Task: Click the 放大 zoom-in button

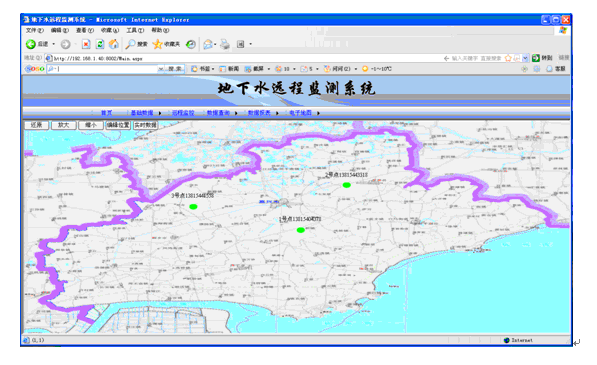Action: coord(63,125)
